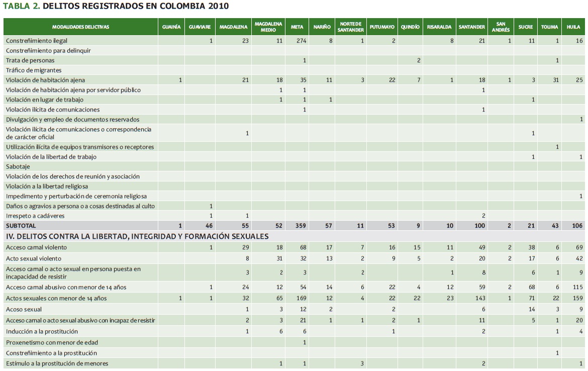Click the 'TABLA 2' table title
The image size is (588, 371).
[x=116, y=7]
